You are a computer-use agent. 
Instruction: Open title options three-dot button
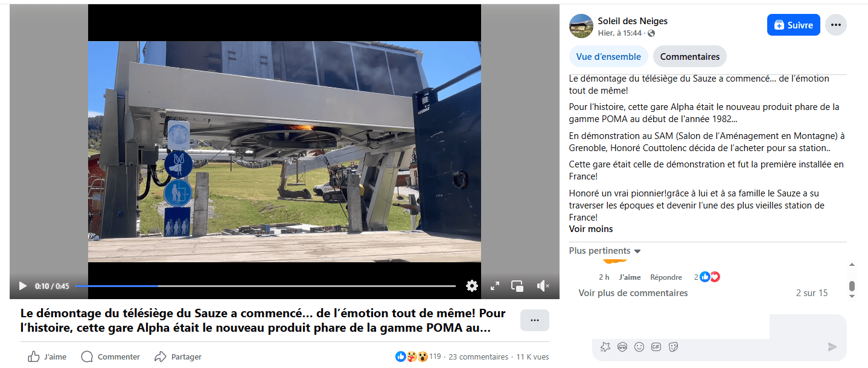[x=535, y=320]
